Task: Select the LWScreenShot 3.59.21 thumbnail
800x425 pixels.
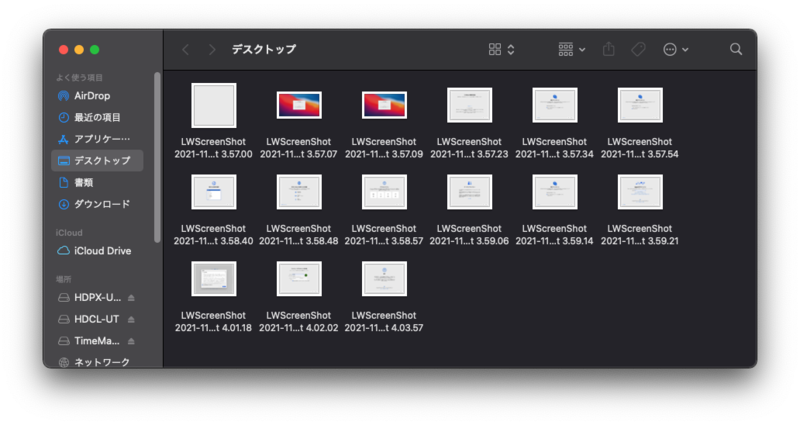Action: pyautogui.click(x=640, y=192)
